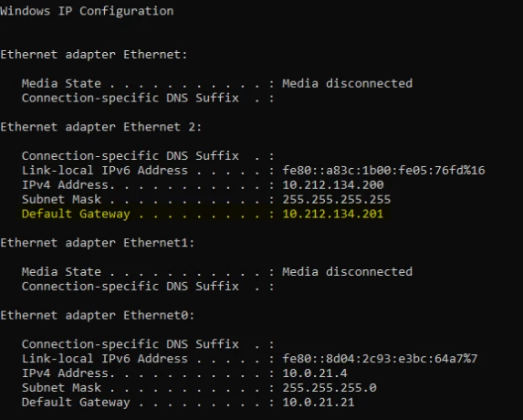This screenshot has height=420, width=523.
Task: Click the Ethernet adapter Ethernet 2 header
Action: 100,127
